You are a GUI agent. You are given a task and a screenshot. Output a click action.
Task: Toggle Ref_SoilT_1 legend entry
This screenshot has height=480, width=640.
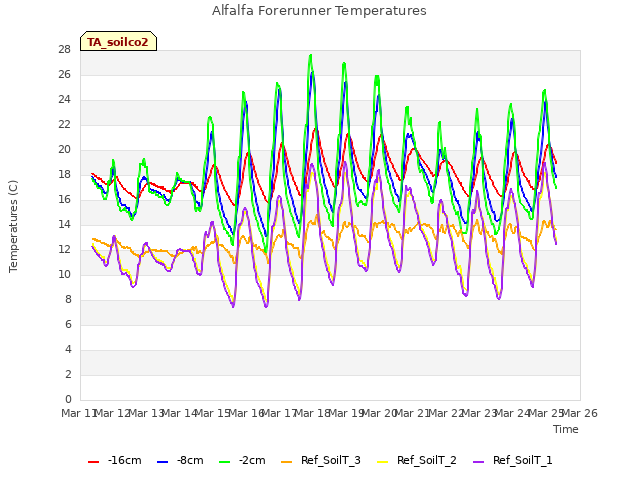click(x=513, y=460)
